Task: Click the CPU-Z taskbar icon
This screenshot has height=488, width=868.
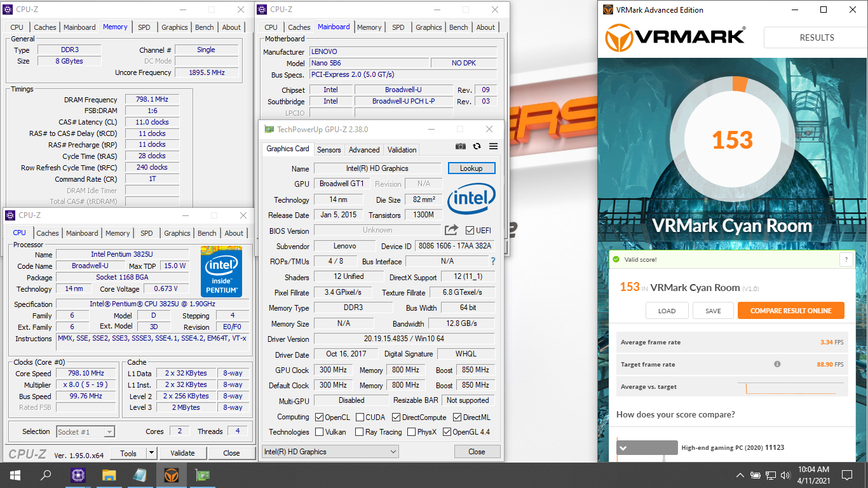Action: click(78, 475)
